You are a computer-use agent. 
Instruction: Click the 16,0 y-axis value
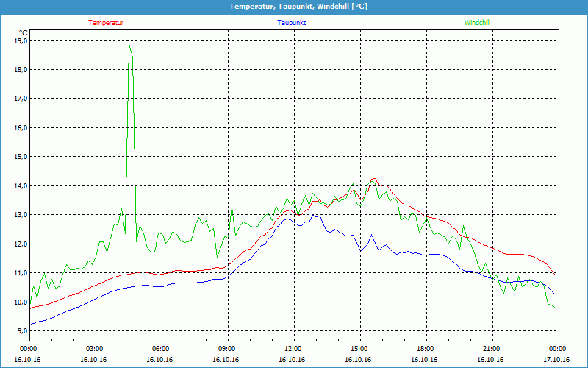click(21, 128)
